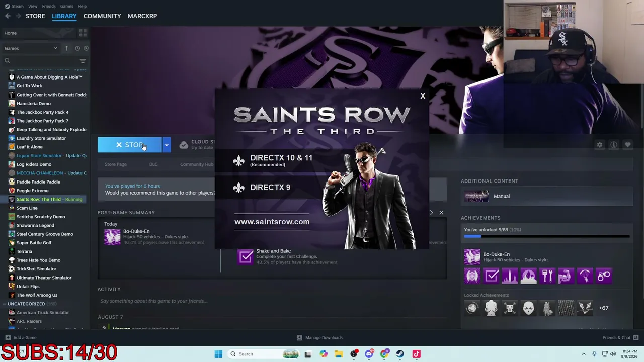644x362 pixels.
Task: Open the advanced filter icon in library search
Action: pos(83,61)
